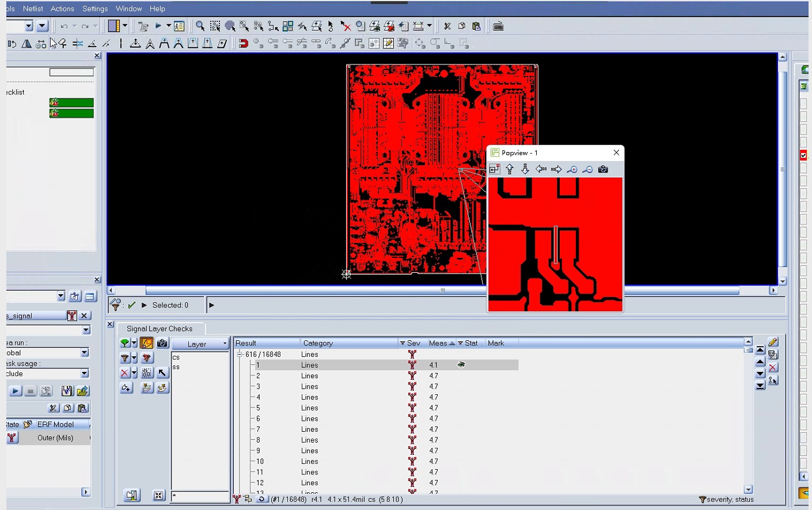This screenshot has height=510, width=812.
Task: Click the highlighted orange shape display icon
Action: click(147, 343)
